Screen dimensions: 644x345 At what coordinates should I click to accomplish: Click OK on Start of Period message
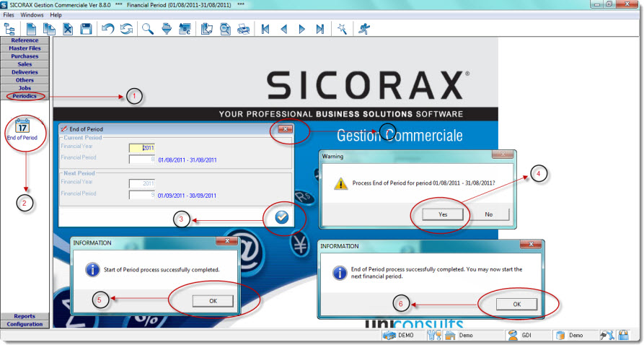point(211,301)
